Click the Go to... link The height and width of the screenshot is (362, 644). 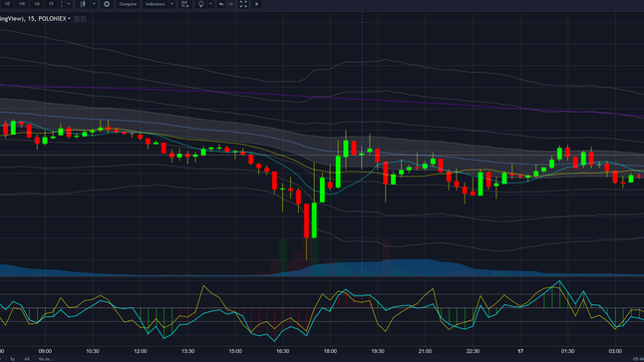pos(46,359)
